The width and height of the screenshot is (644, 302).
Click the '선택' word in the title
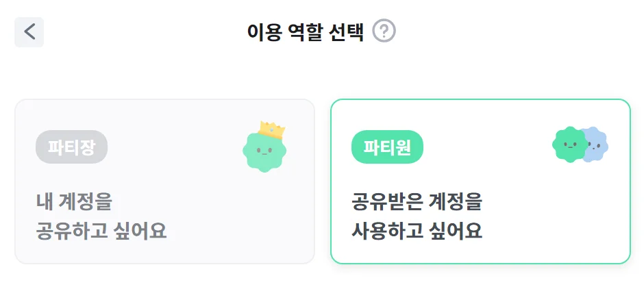point(346,32)
